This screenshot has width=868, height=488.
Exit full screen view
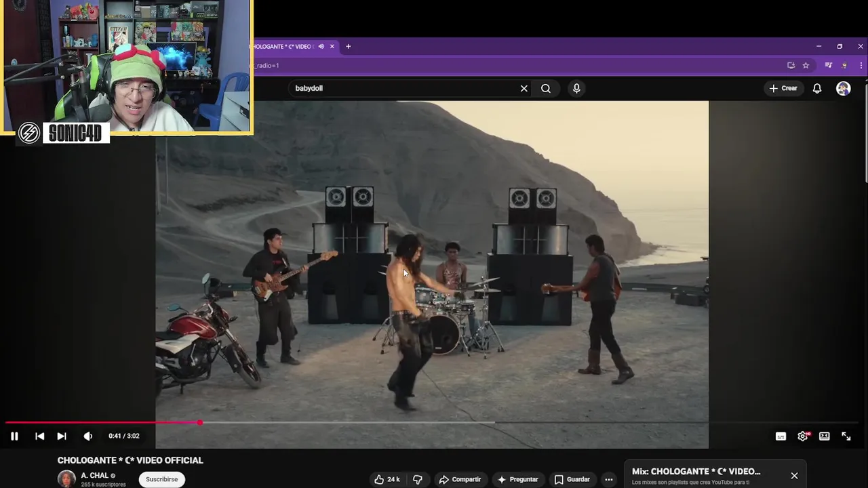click(846, 436)
